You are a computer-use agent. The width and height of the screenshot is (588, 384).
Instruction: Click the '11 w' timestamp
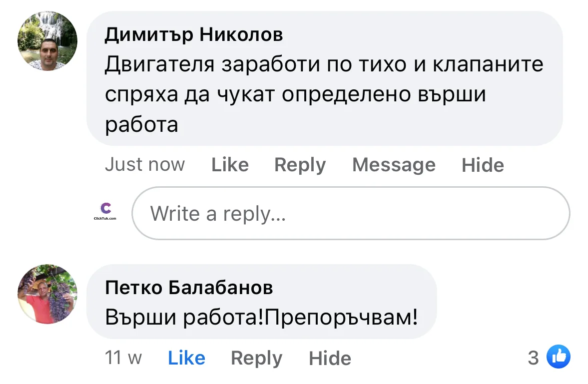(x=123, y=358)
